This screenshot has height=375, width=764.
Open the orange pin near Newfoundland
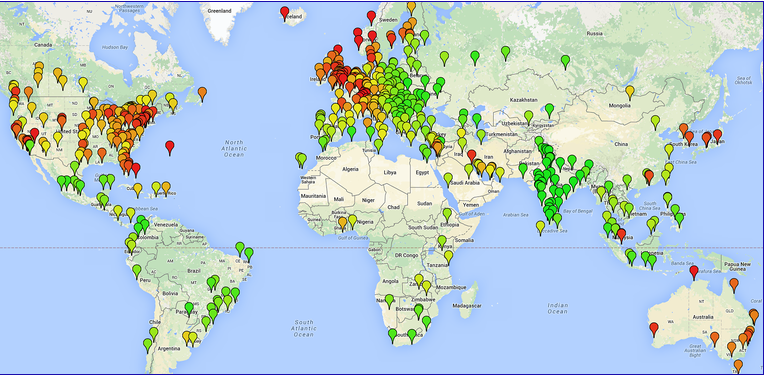click(202, 94)
